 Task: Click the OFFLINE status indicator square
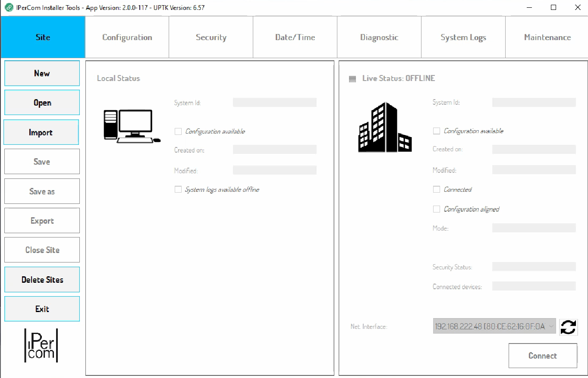(352, 79)
